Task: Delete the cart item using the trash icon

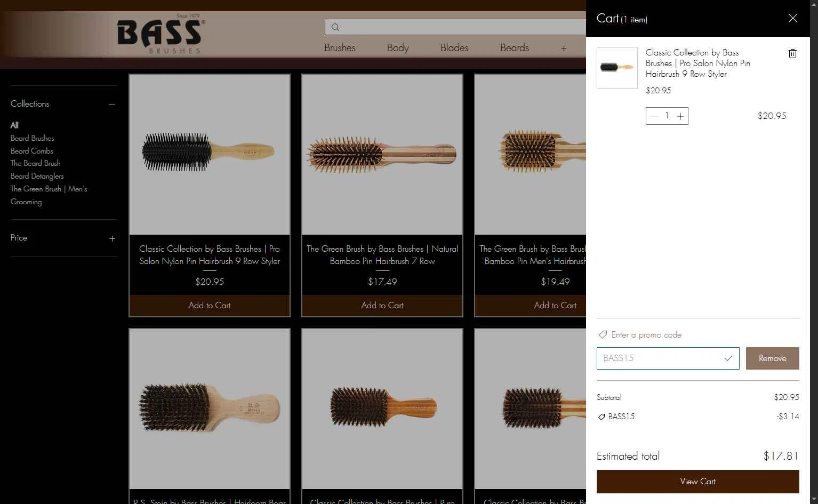Action: point(792,53)
